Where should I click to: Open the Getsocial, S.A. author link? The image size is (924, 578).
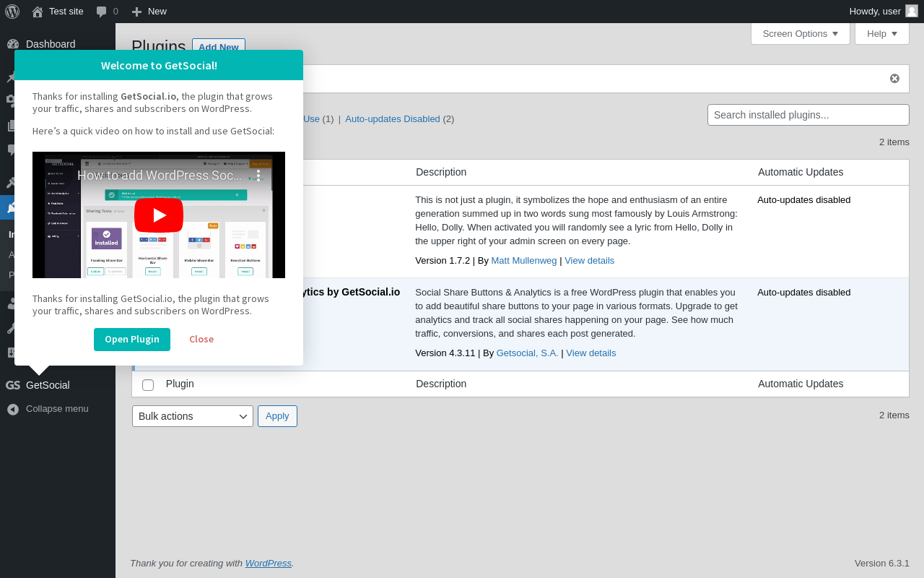(x=528, y=353)
